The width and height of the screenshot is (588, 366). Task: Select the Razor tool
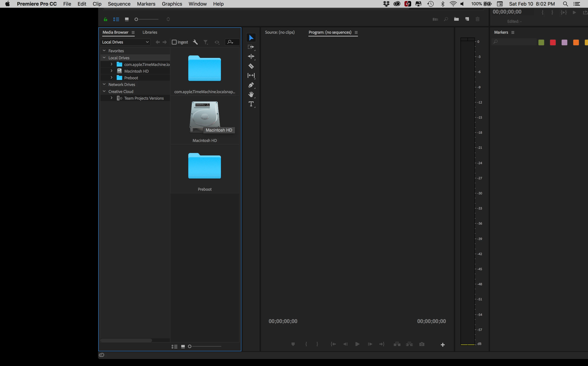coord(251,66)
